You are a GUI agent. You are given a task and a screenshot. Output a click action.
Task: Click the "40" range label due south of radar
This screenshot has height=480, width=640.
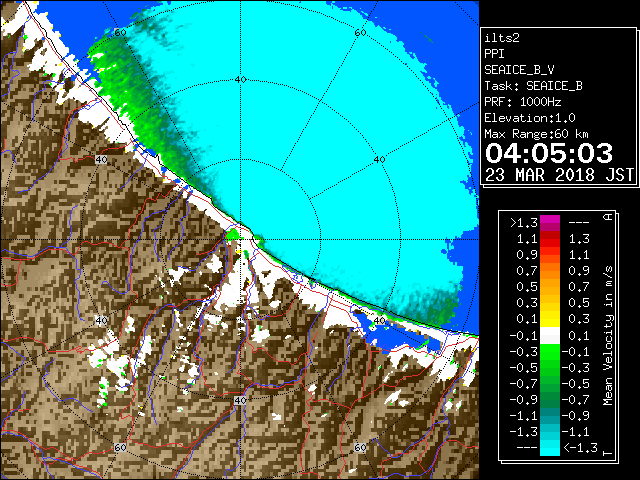(x=240, y=400)
